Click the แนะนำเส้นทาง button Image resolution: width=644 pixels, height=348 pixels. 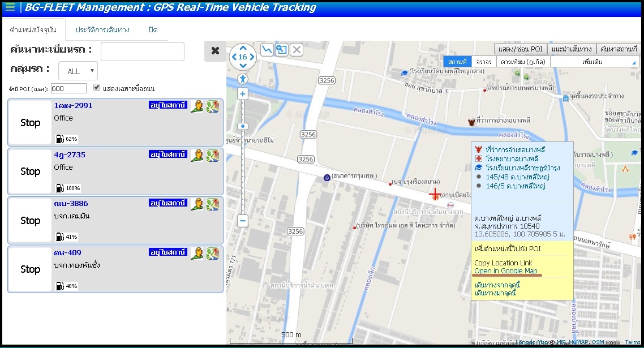pos(572,49)
